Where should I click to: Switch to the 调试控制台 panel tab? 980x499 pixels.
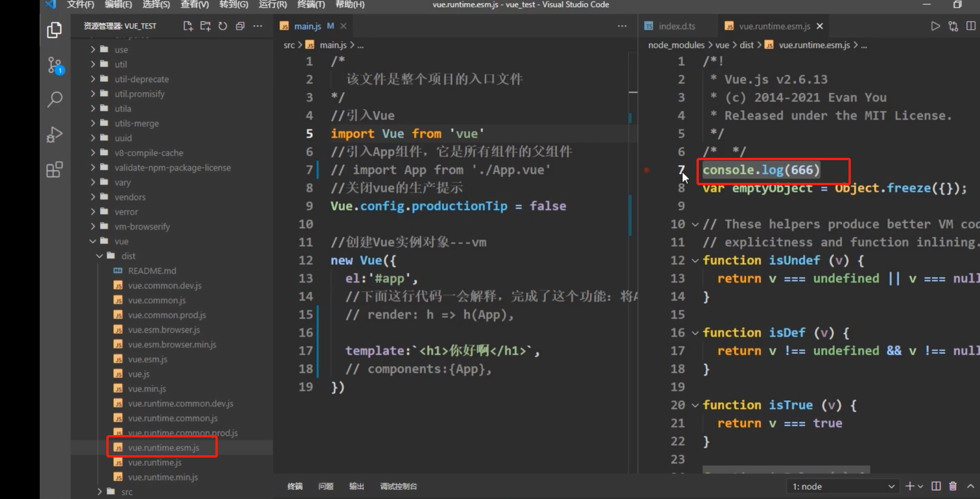[x=398, y=486]
